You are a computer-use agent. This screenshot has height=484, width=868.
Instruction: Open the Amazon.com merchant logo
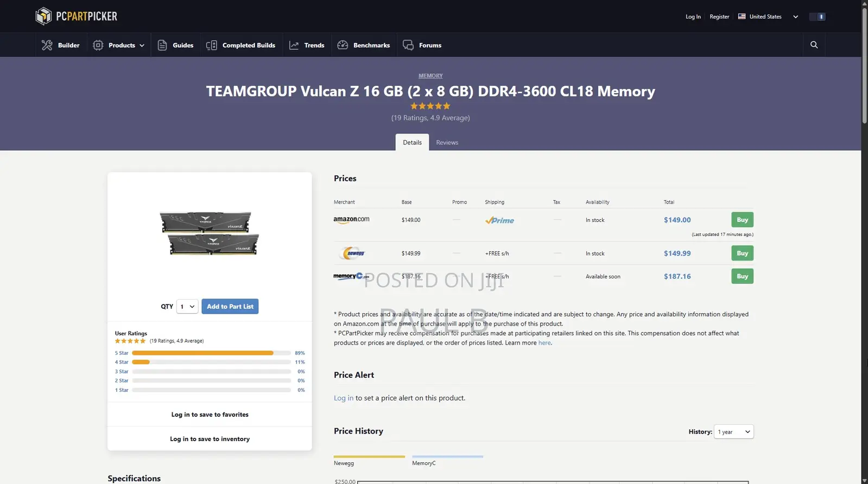point(351,220)
